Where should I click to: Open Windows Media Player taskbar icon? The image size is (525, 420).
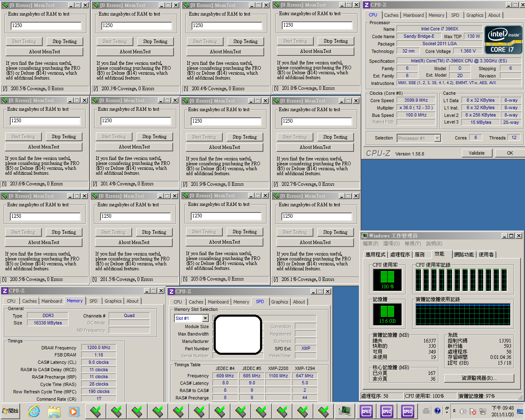[74, 411]
